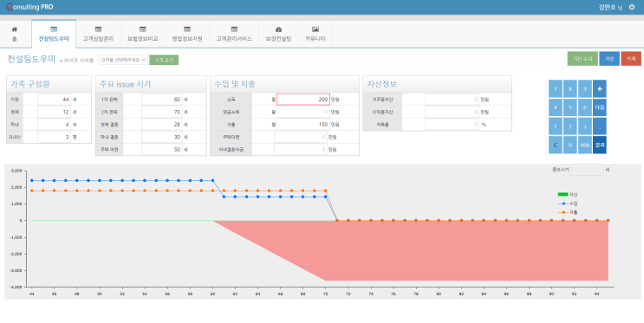Screen dimensions: 644x323
Task: Click the 종료시기 age input field
Action: (587, 170)
